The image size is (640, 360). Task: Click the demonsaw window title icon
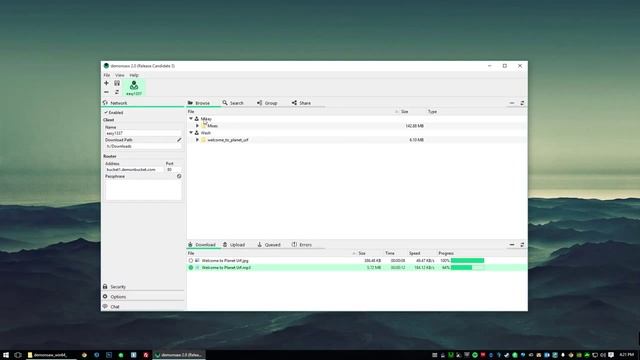[x=106, y=66]
